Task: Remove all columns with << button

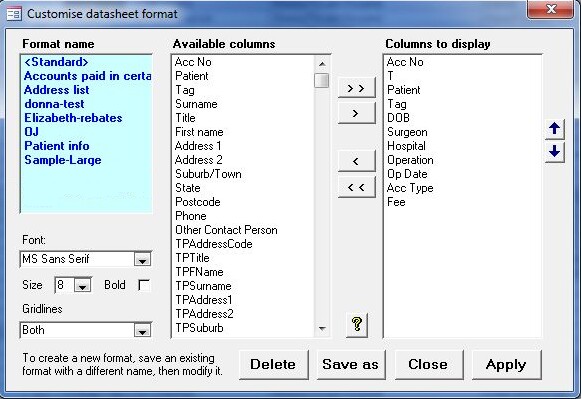Action: click(x=356, y=187)
